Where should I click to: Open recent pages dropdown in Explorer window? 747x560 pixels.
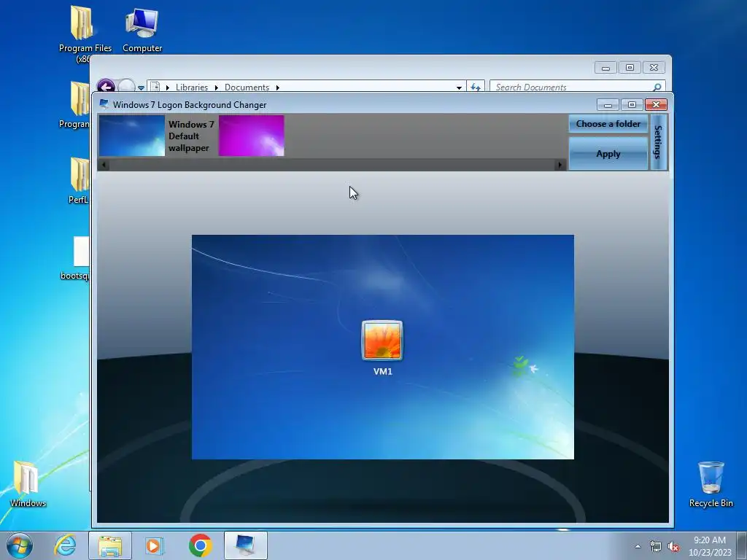(141, 87)
